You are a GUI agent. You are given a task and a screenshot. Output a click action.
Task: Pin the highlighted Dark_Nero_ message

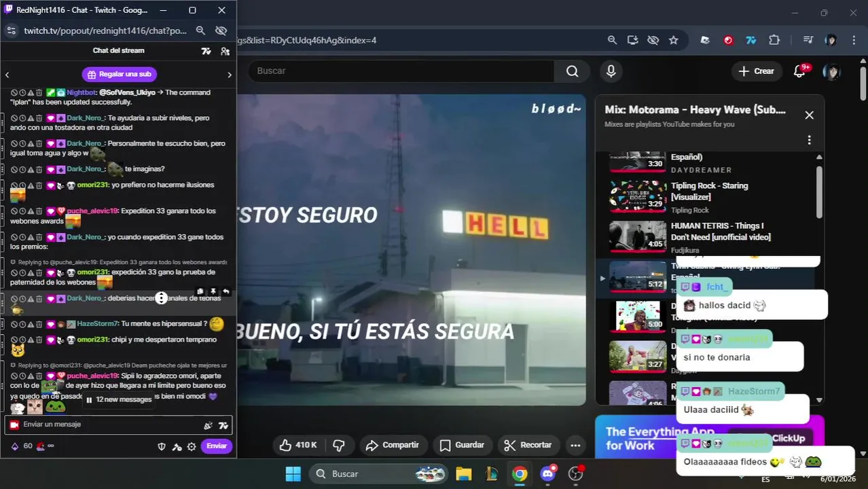[213, 291]
